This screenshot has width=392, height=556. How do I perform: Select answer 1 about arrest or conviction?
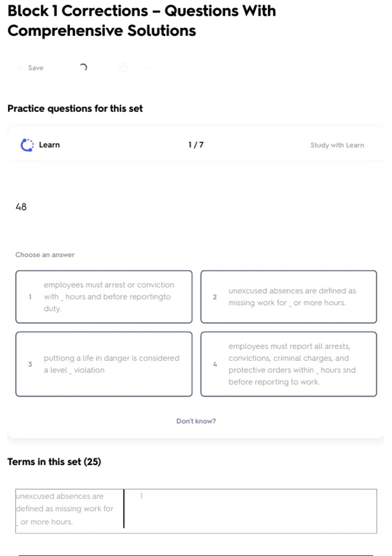[104, 297]
